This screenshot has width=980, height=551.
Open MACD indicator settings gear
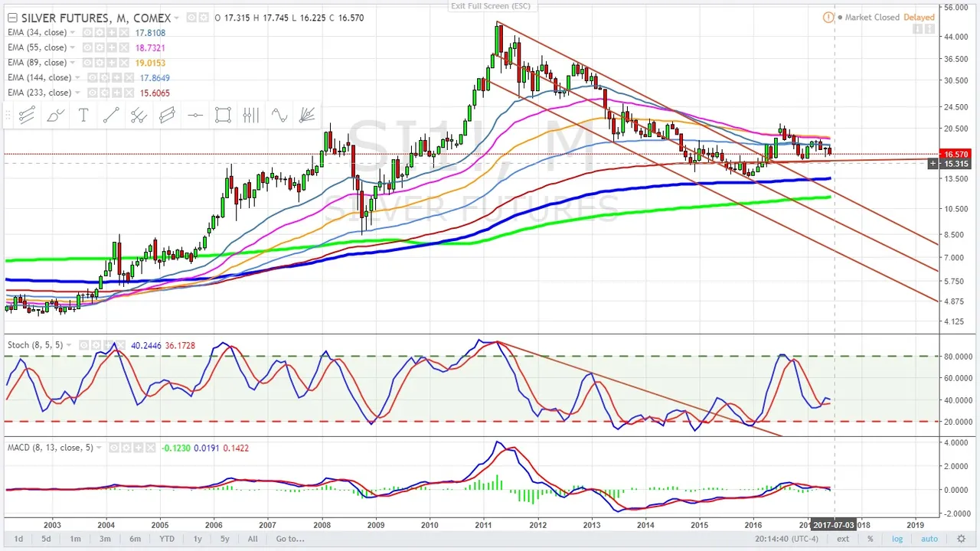tap(126, 448)
